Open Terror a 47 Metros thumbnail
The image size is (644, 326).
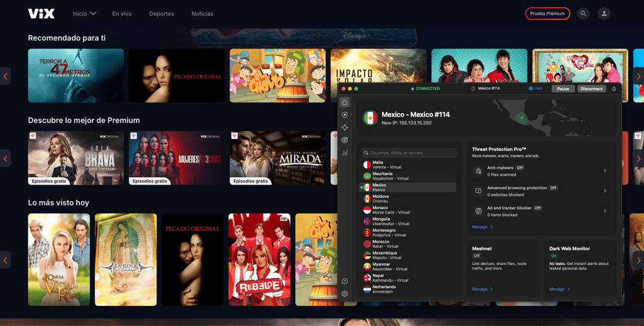76,75
